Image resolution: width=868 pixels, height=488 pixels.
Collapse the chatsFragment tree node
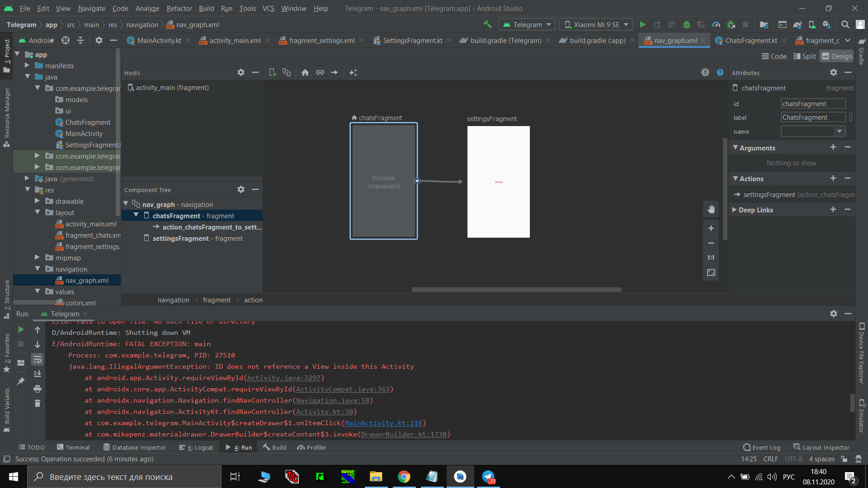(136, 216)
